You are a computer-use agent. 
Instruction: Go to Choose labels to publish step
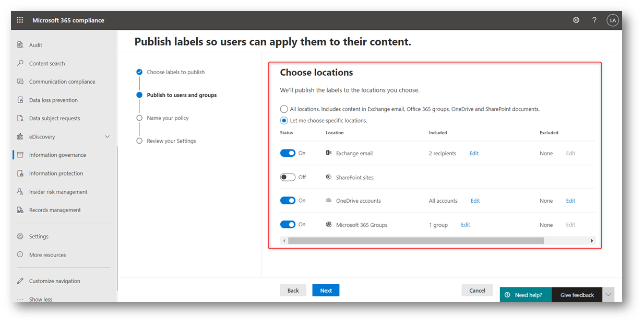pos(175,72)
